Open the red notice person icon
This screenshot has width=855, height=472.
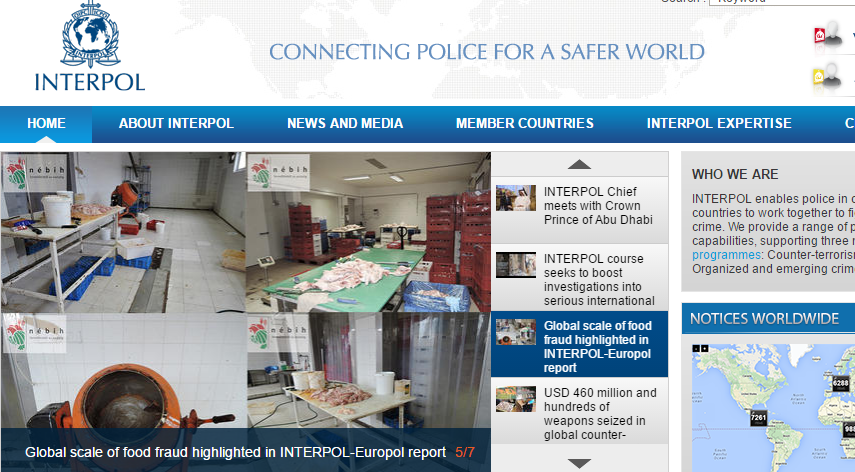click(828, 35)
